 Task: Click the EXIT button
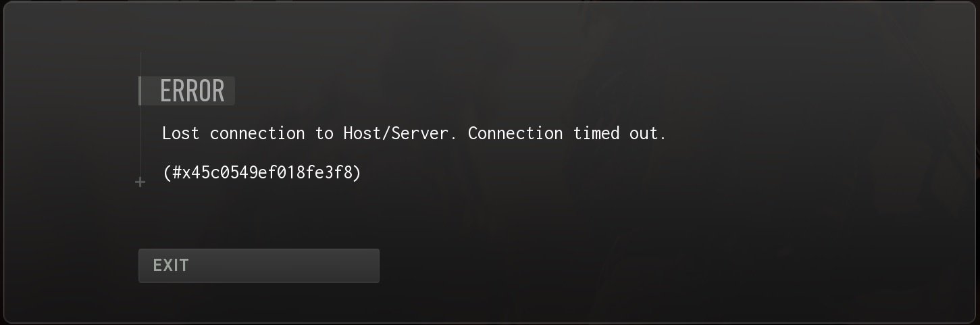pos(259,266)
